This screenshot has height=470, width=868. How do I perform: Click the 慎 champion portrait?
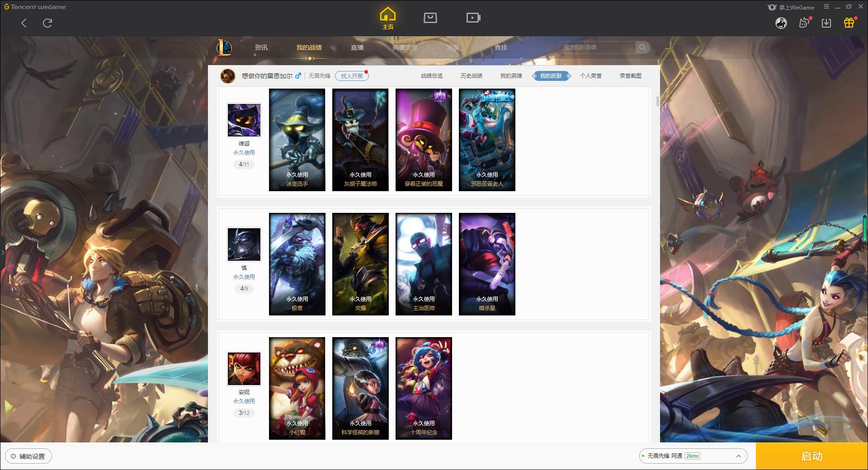[244, 244]
